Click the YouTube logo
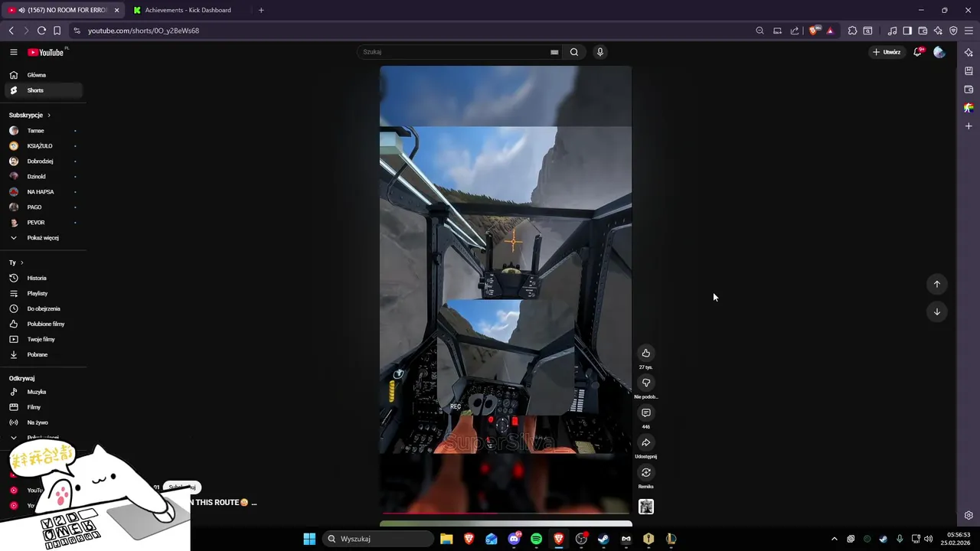Image resolution: width=980 pixels, height=551 pixels. pos(46,52)
